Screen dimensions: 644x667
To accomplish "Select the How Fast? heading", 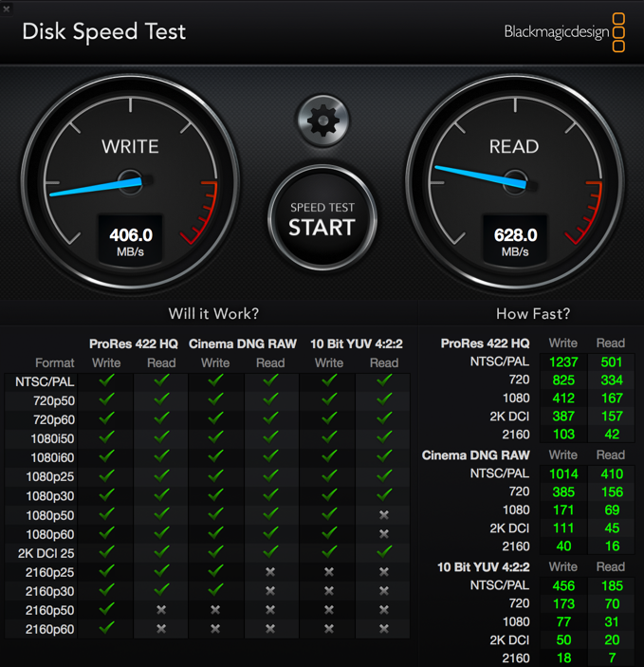I will point(533,314).
